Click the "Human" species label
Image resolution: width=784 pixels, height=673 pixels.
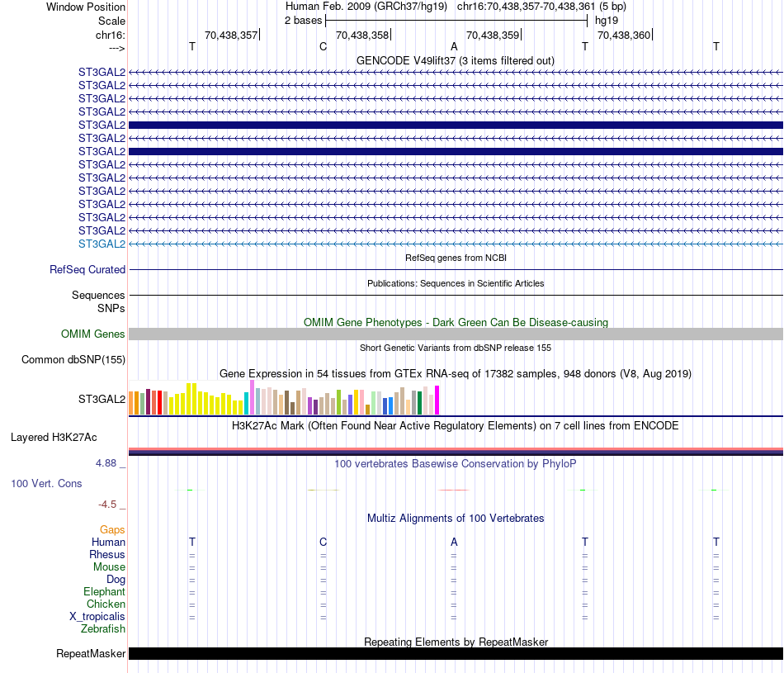pos(108,542)
